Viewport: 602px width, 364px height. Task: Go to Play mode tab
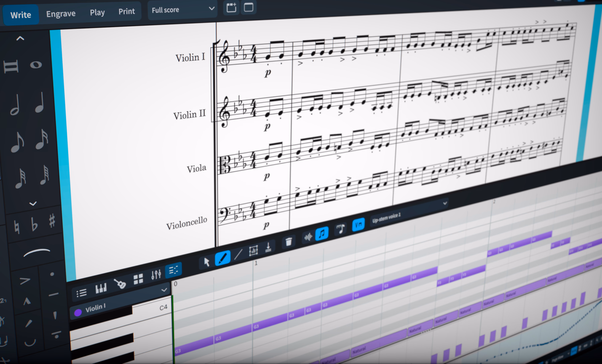pos(97,12)
